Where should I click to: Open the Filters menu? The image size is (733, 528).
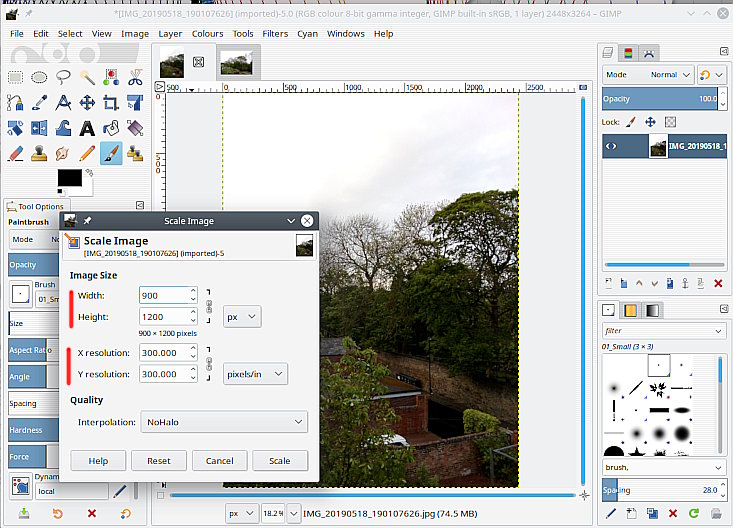275,33
